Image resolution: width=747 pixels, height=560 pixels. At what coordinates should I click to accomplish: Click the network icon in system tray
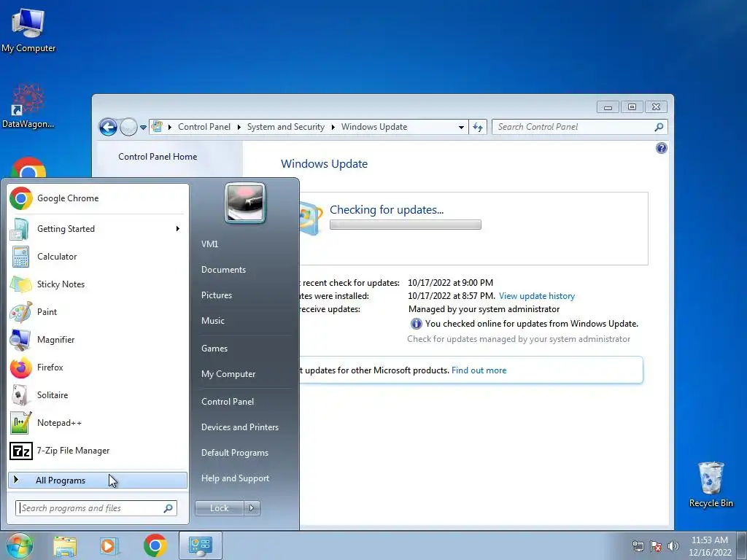pyautogui.click(x=638, y=546)
